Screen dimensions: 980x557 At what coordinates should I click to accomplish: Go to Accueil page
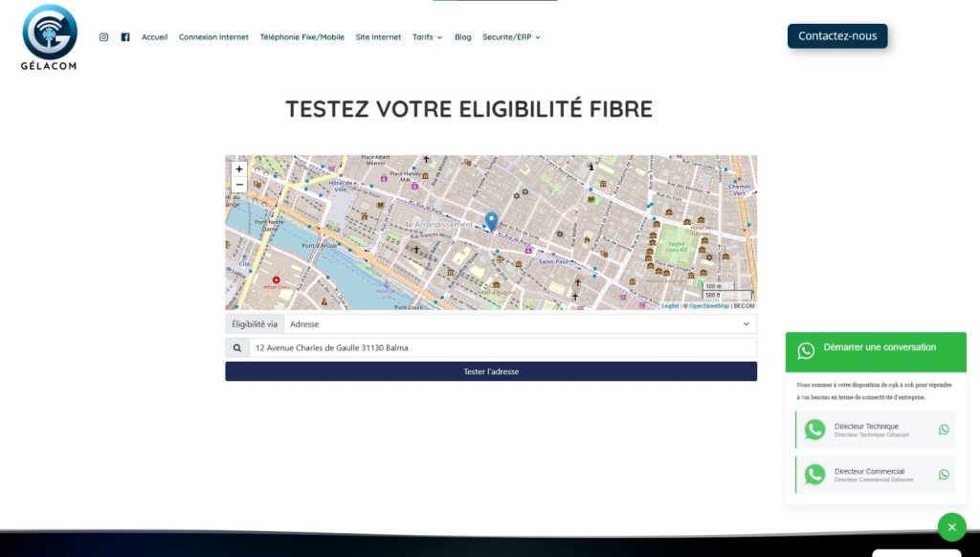point(154,37)
